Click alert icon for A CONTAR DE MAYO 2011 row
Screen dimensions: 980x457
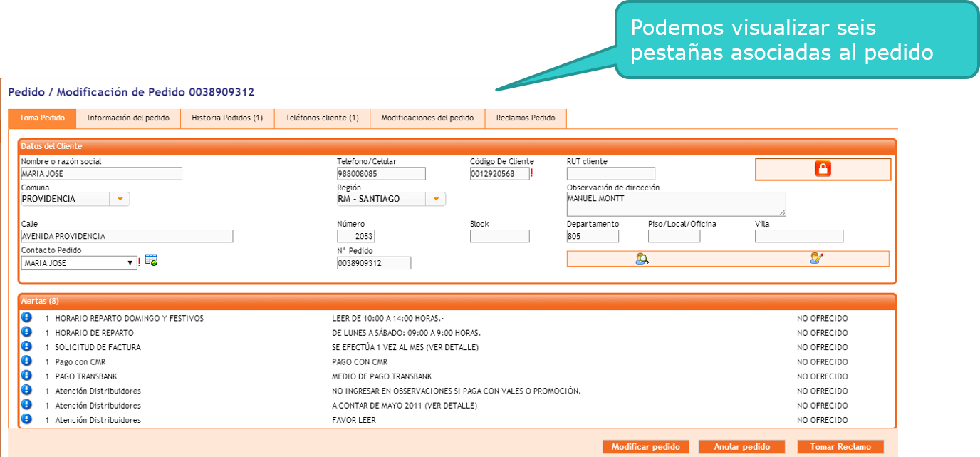[x=27, y=404]
